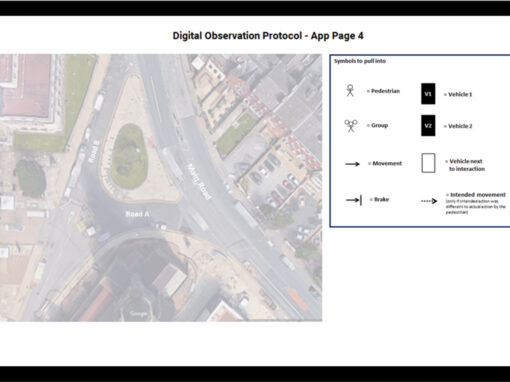Pick the solid Movement arrow symbol

coord(352,164)
